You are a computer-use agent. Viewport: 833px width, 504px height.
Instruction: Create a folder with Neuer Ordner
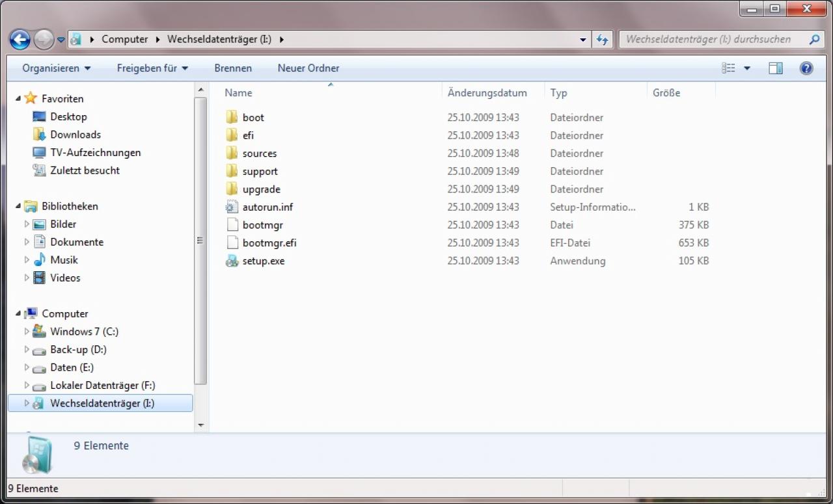point(308,68)
